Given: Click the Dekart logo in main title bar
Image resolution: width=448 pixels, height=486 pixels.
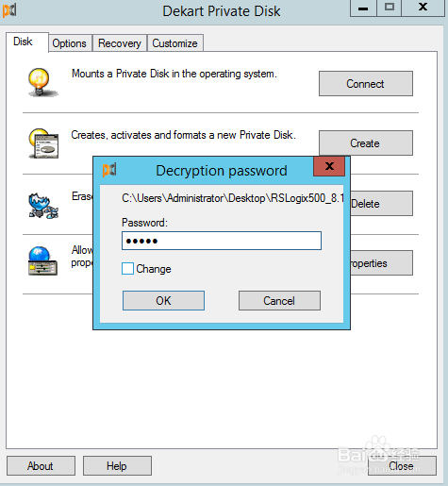Looking at the screenshot, I should click(9, 10).
